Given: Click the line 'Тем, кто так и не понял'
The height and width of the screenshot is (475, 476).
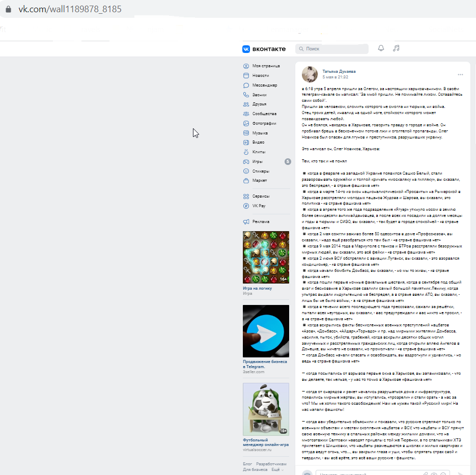Looking at the screenshot, I should pos(324,161).
